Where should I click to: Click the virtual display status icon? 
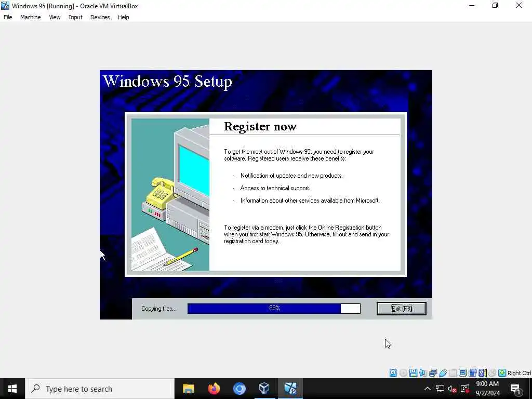(462, 373)
